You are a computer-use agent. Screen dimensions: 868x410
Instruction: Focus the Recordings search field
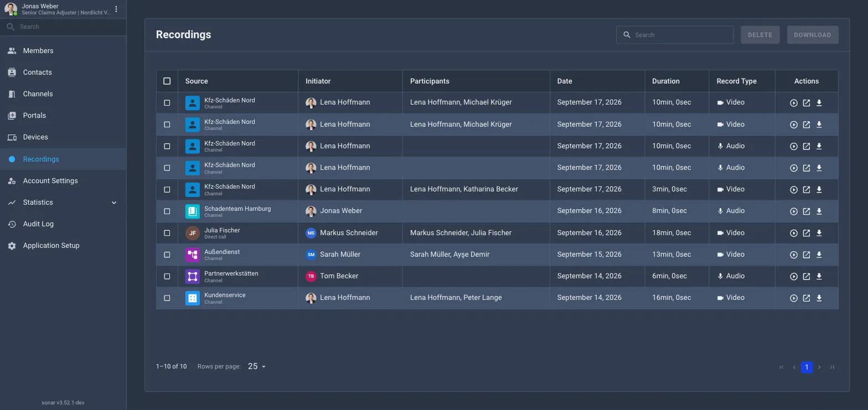click(675, 35)
